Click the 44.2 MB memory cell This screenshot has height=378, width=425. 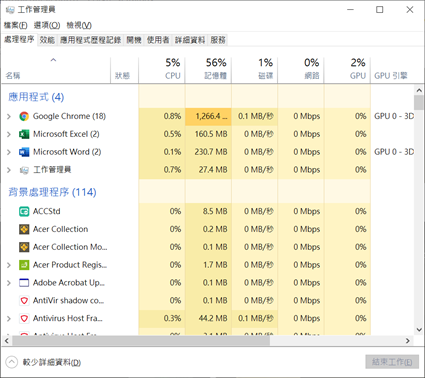tap(208, 318)
